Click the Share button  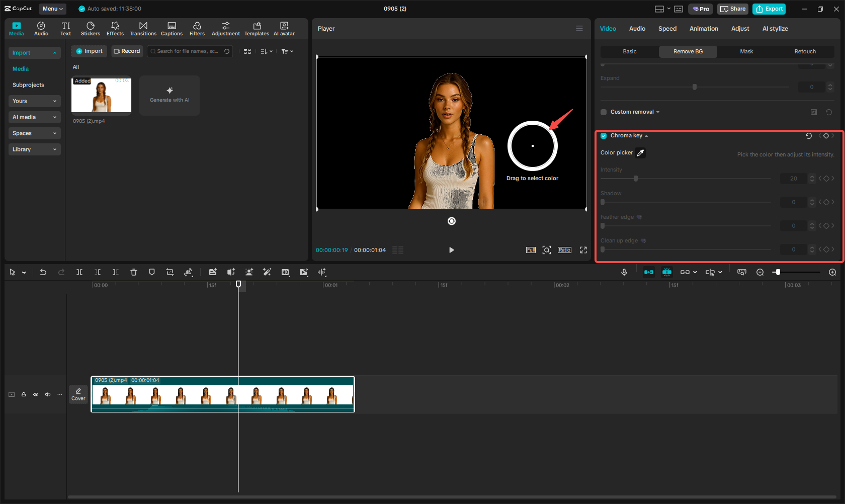(732, 9)
